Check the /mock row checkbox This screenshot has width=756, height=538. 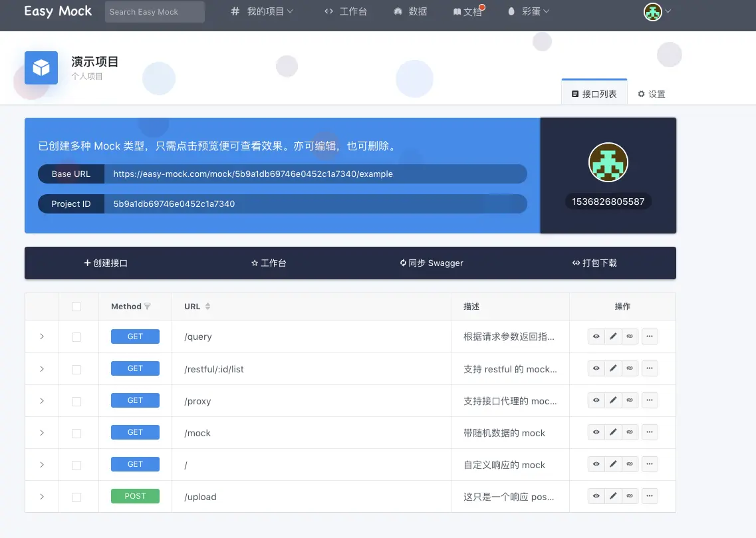[76, 433]
